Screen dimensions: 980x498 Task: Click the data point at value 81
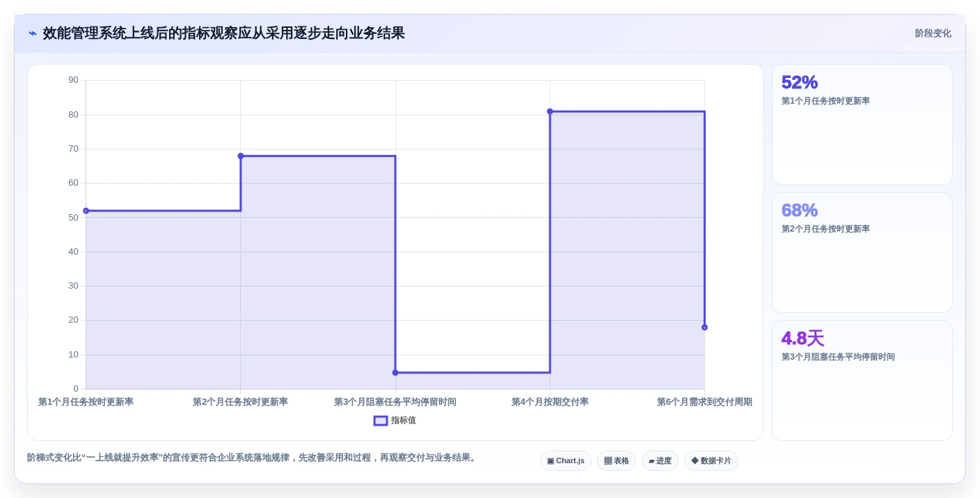pos(550,111)
